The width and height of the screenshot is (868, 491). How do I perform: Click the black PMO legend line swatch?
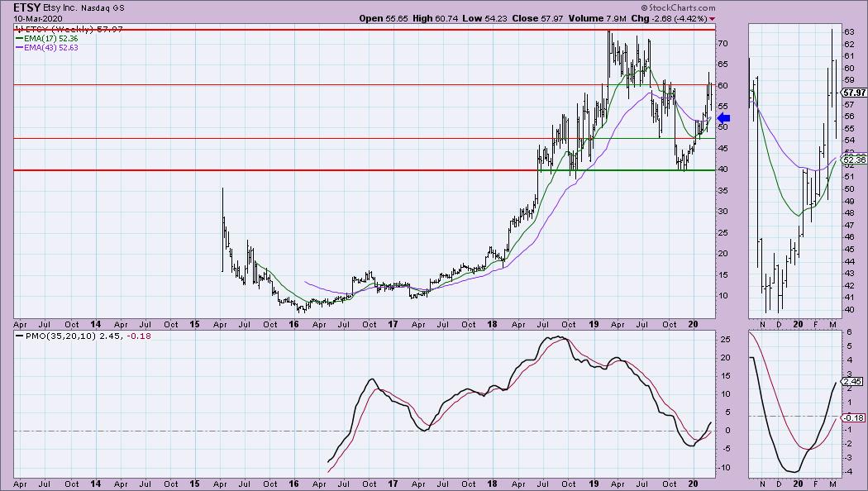pos(19,336)
